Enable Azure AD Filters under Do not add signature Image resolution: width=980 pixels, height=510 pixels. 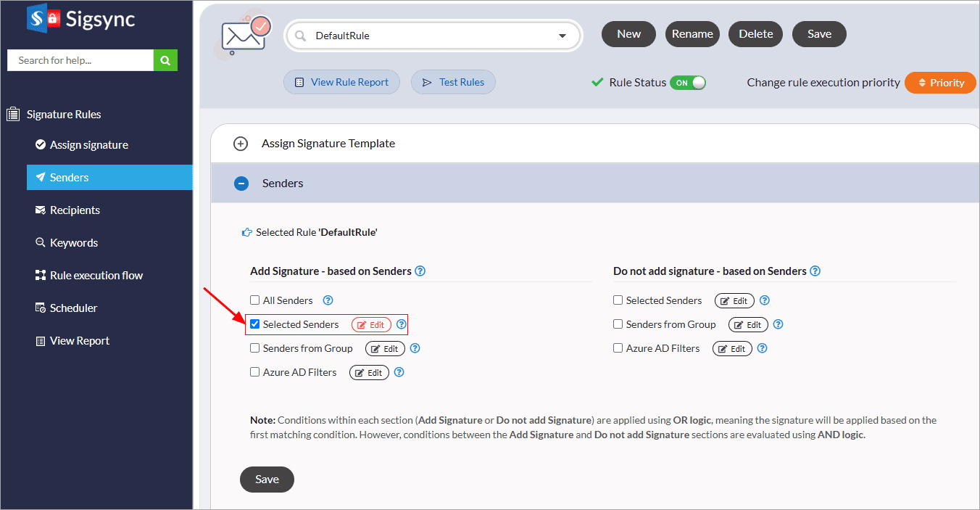pyautogui.click(x=618, y=348)
